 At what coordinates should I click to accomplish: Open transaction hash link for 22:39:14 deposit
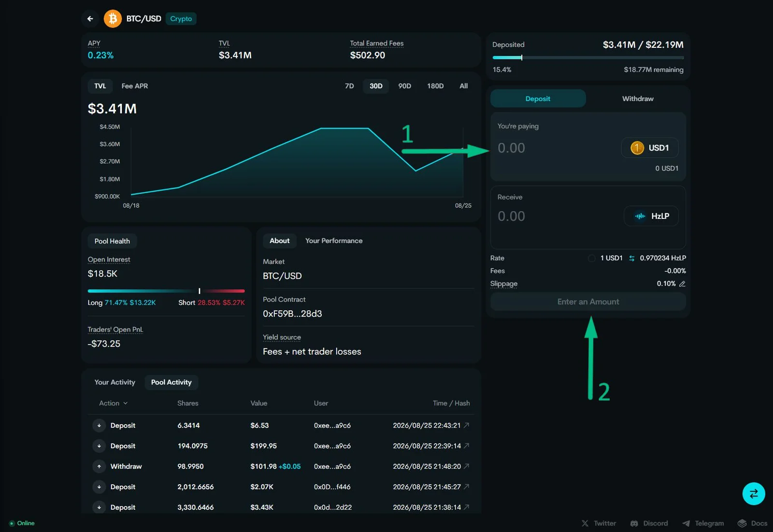pyautogui.click(x=466, y=446)
